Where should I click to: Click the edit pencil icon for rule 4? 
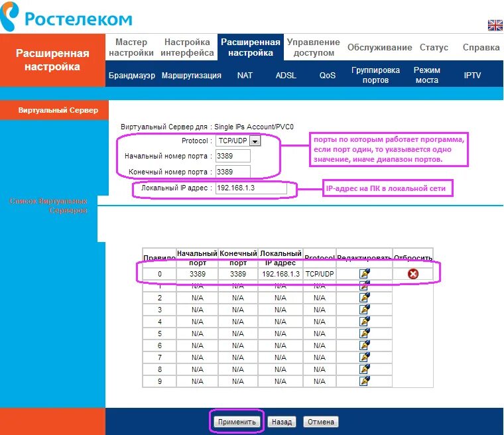pos(365,321)
